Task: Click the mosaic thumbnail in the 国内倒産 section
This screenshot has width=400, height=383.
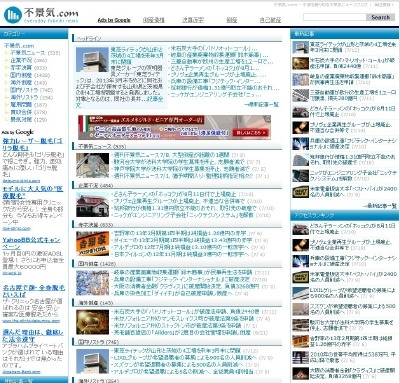Action: point(92,283)
